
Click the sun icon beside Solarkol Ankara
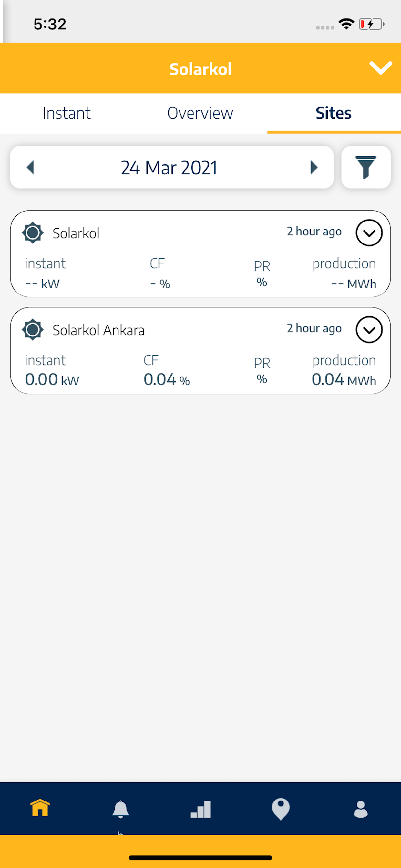(x=33, y=330)
